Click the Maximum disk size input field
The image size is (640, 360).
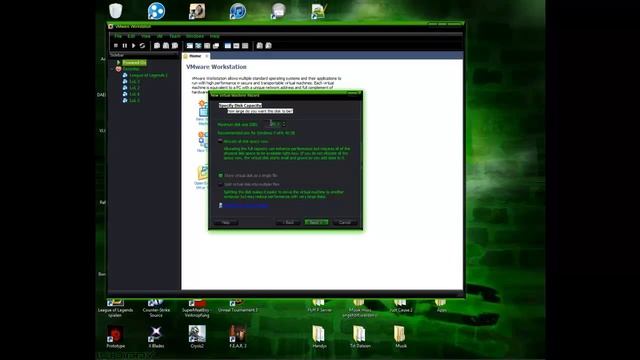[x=273, y=124]
